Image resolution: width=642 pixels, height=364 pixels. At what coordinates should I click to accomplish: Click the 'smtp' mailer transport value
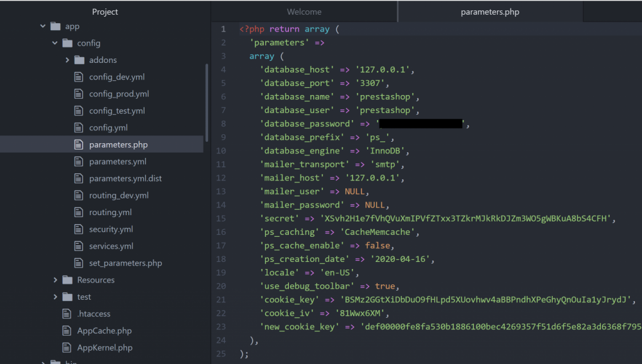[385, 164]
